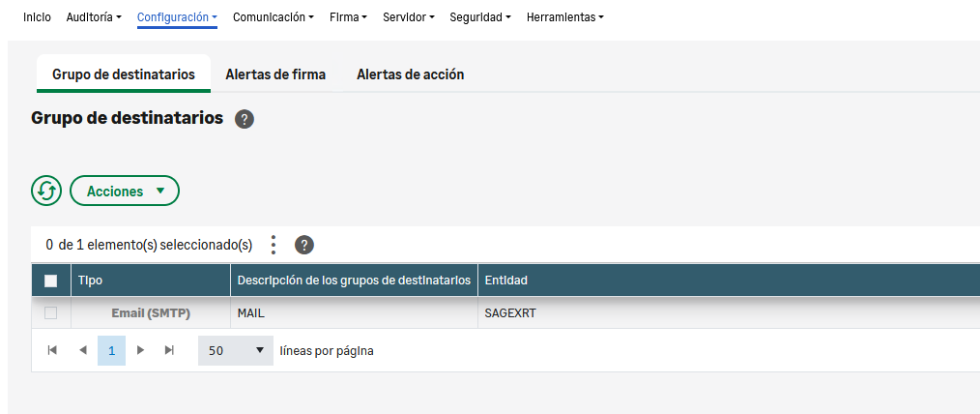980x414 pixels.
Task: Switch to the Alertas de firma tab
Action: (275, 74)
